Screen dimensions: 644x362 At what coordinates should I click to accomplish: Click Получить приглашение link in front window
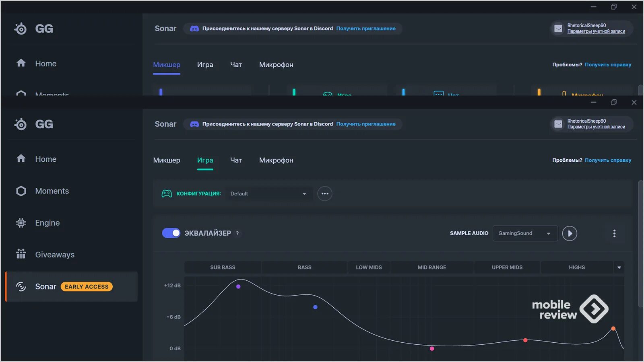point(366,124)
